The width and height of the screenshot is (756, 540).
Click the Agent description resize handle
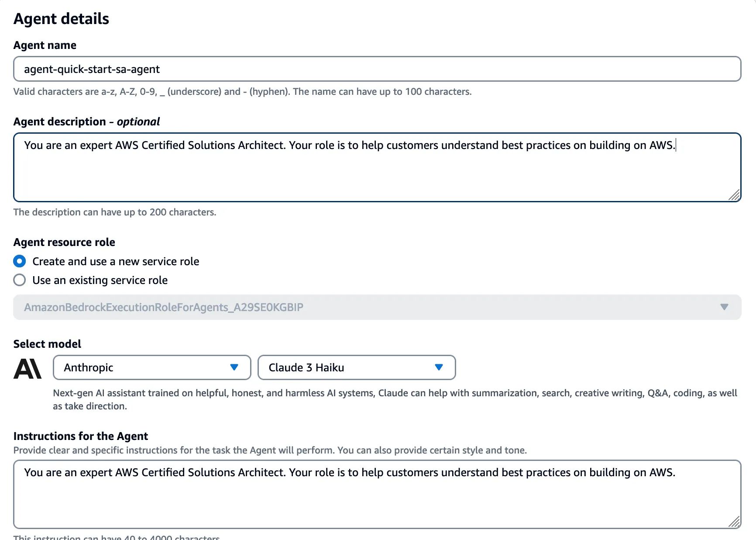coord(734,195)
